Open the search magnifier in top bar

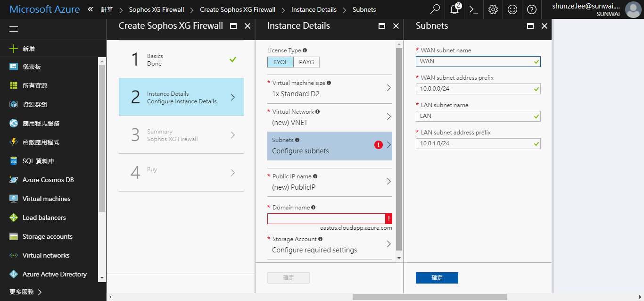point(436,9)
